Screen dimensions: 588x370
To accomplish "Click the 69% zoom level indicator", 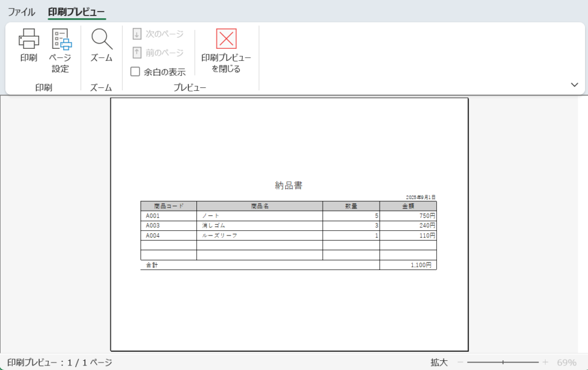I will pyautogui.click(x=566, y=363).
